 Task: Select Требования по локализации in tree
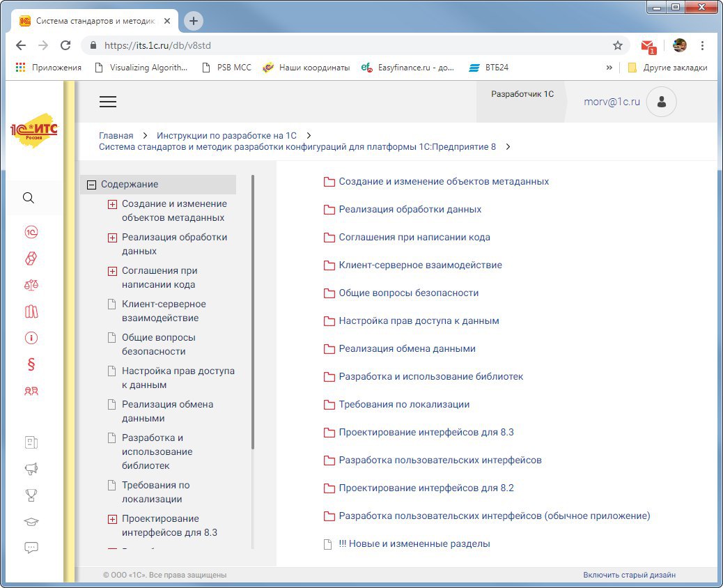click(155, 492)
